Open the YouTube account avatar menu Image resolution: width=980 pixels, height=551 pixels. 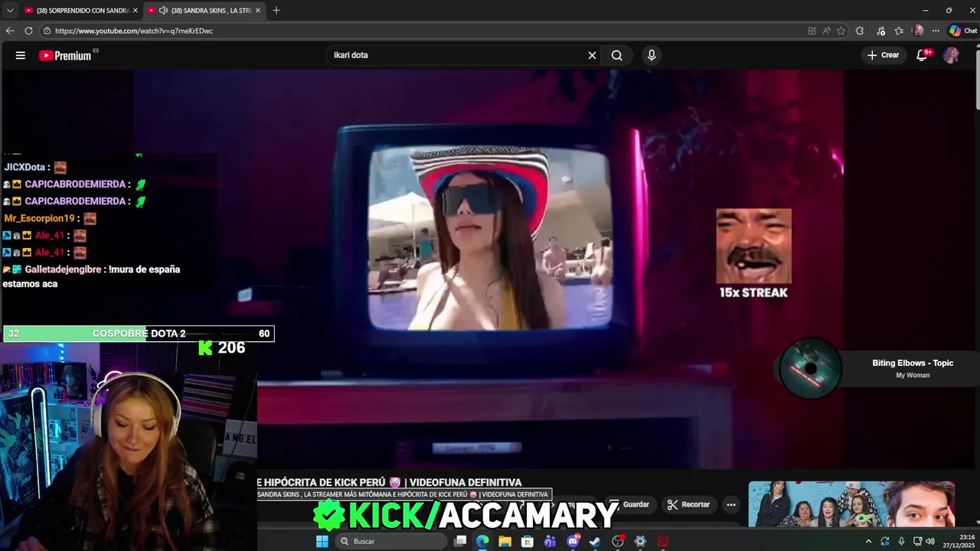tap(951, 55)
